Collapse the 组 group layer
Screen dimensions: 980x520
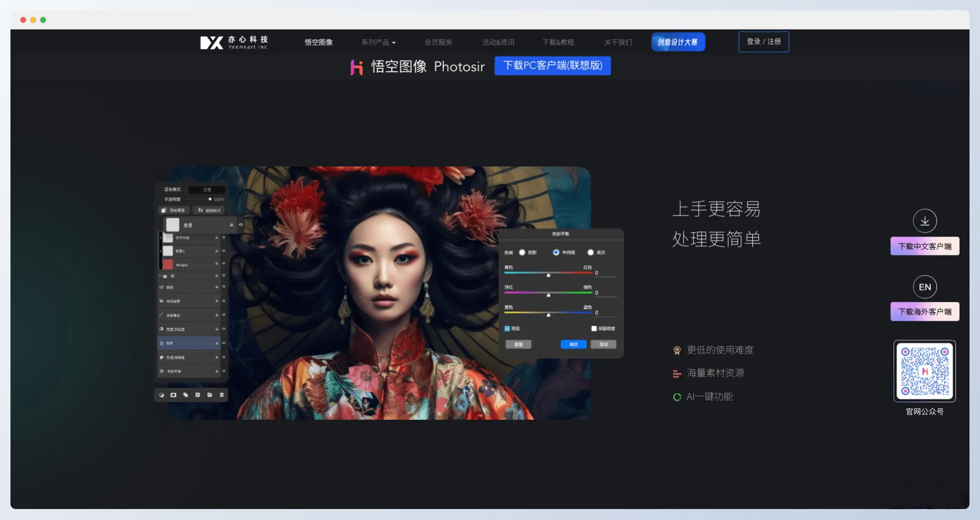pyautogui.click(x=161, y=275)
